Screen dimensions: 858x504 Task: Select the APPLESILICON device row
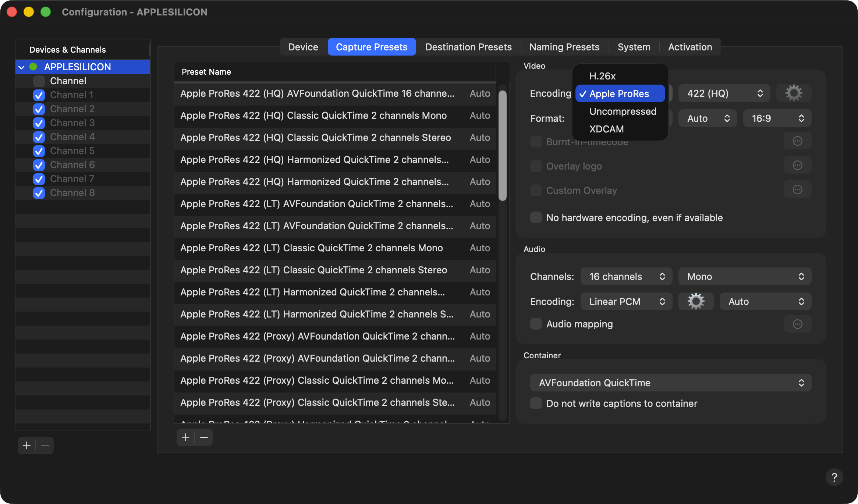click(x=83, y=67)
